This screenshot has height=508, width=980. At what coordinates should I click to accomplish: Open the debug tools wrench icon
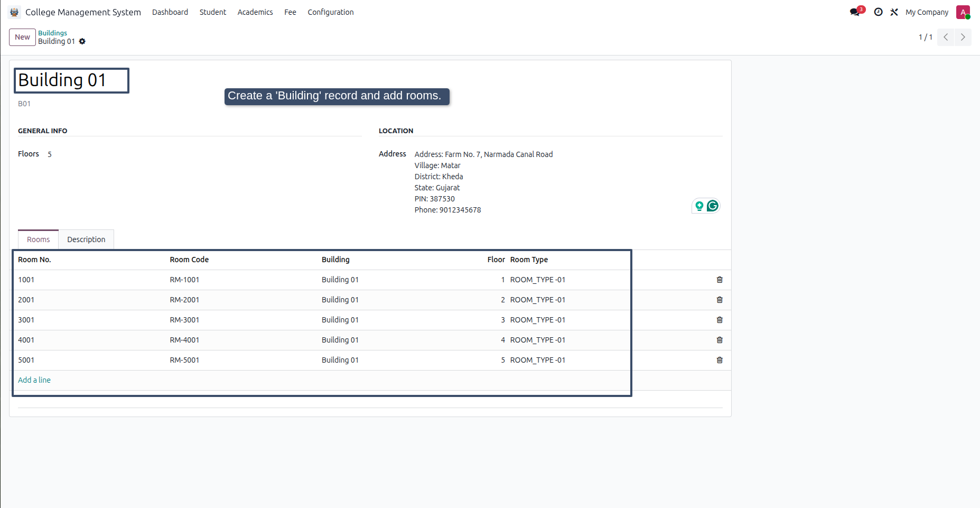coord(894,12)
